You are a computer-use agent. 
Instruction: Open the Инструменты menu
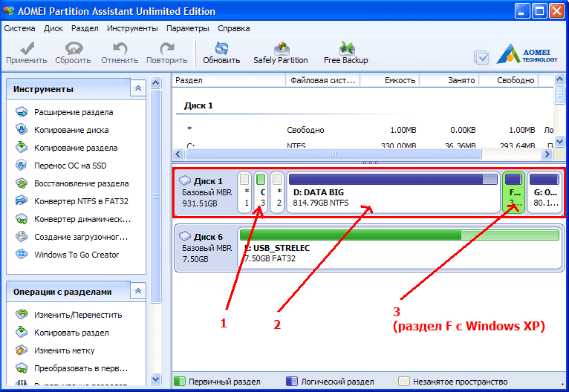pyautogui.click(x=132, y=28)
